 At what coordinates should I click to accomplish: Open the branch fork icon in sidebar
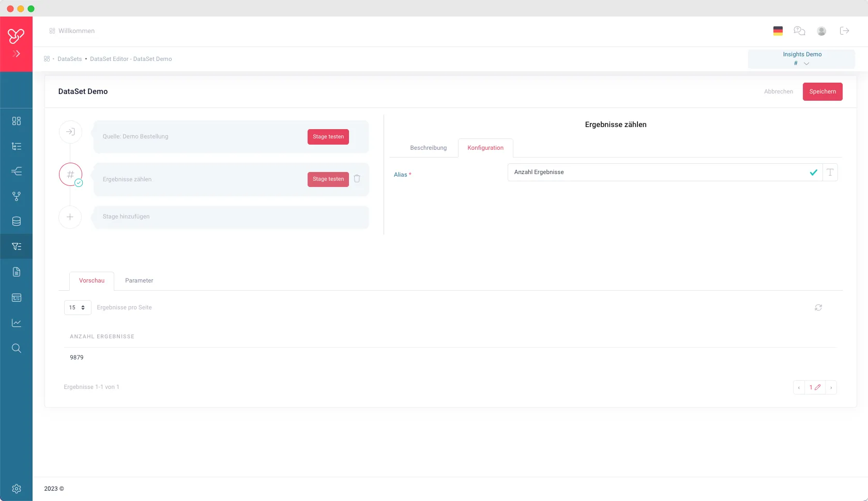[x=17, y=196]
